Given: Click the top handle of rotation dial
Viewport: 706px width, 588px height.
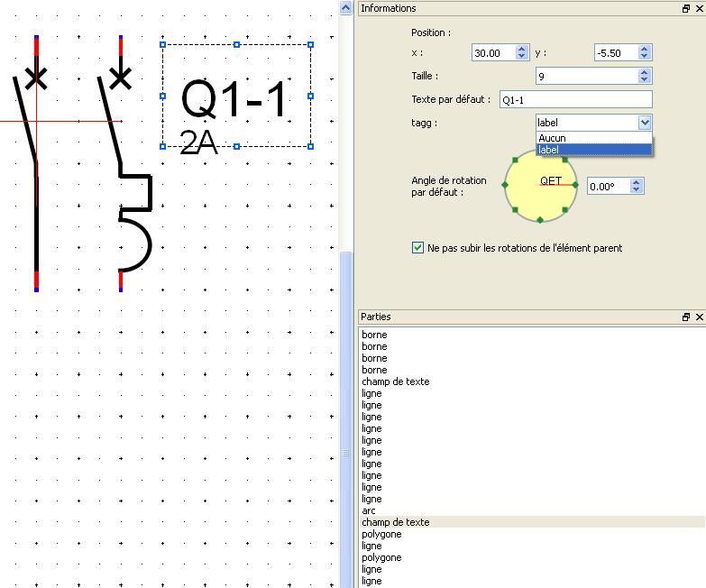Looking at the screenshot, I should tap(540, 150).
